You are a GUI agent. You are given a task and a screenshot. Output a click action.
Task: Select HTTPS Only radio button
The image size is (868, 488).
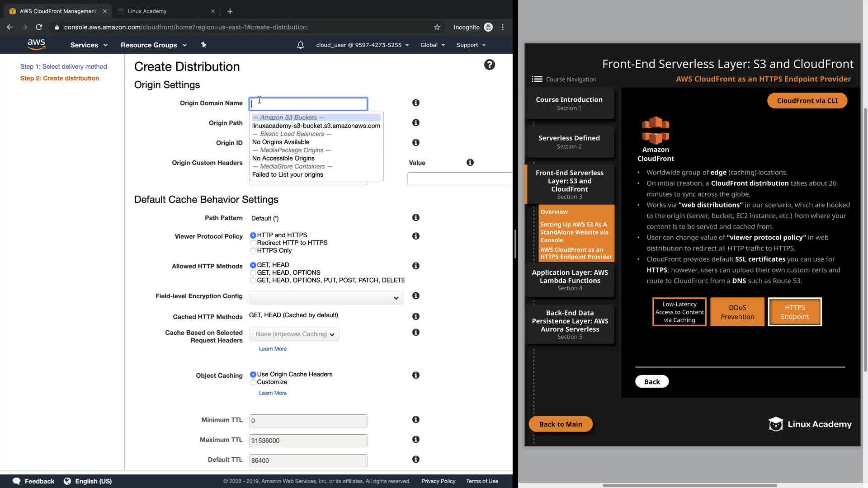pos(253,251)
